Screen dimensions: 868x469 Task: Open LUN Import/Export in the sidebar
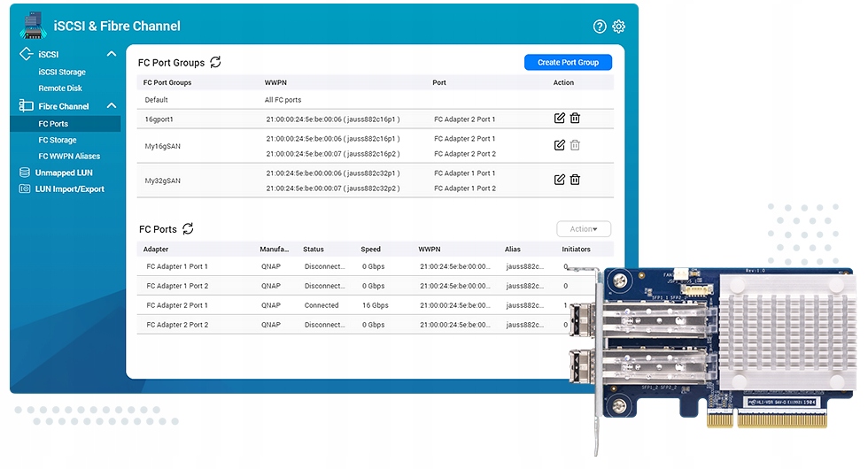[x=69, y=188]
